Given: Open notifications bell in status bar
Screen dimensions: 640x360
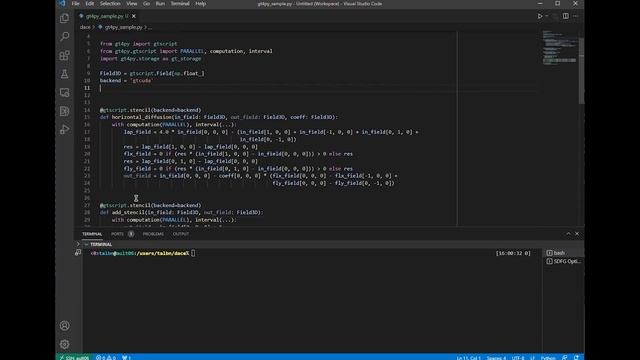Looking at the screenshot, I should coord(576,358).
